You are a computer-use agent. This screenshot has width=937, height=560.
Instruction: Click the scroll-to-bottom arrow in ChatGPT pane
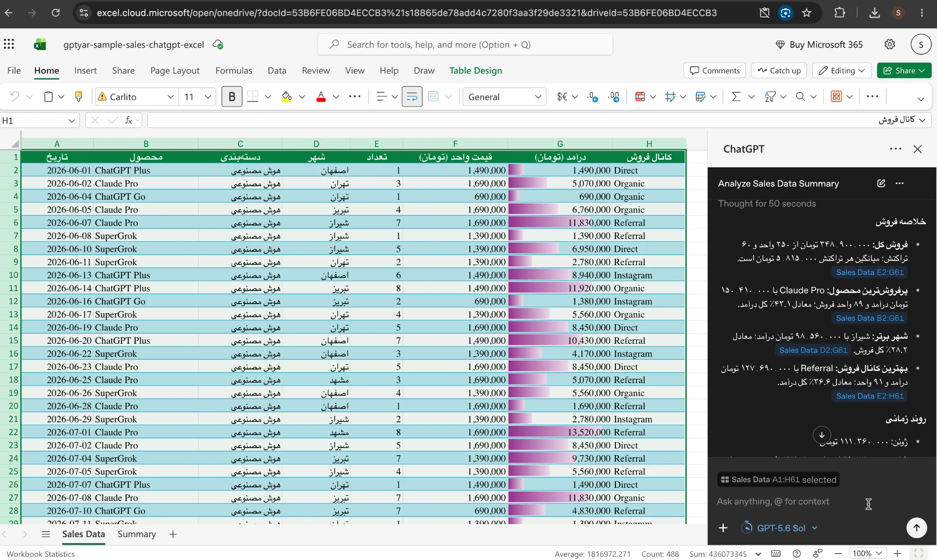coord(822,435)
